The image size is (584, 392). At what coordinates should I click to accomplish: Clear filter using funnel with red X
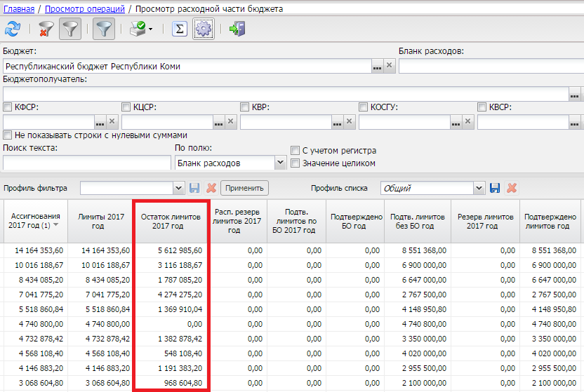coord(46,29)
